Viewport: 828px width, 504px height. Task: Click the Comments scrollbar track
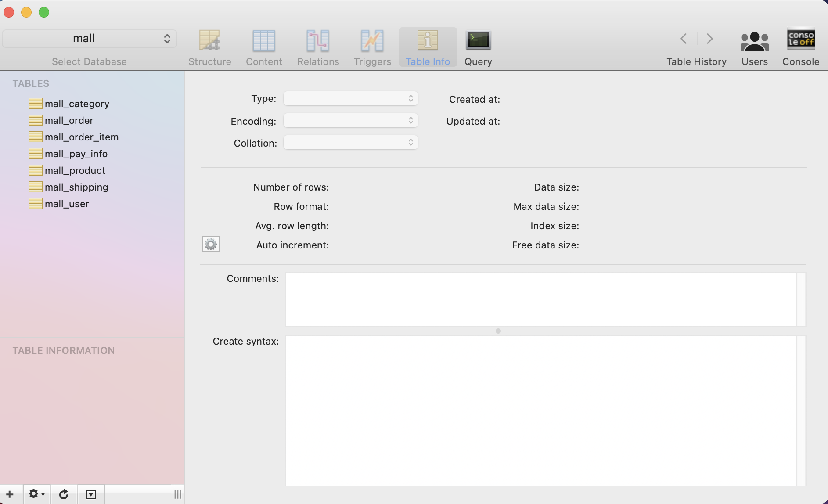[x=801, y=299]
